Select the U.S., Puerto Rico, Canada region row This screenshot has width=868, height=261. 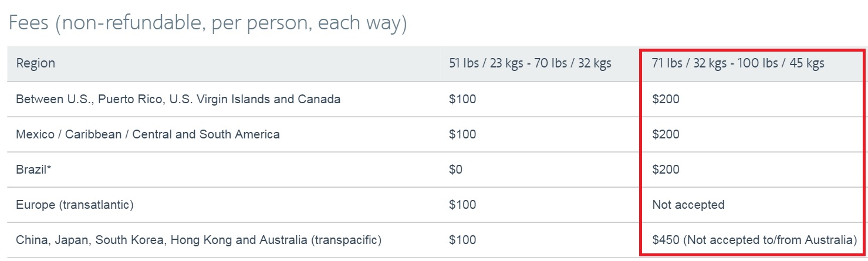click(437, 99)
